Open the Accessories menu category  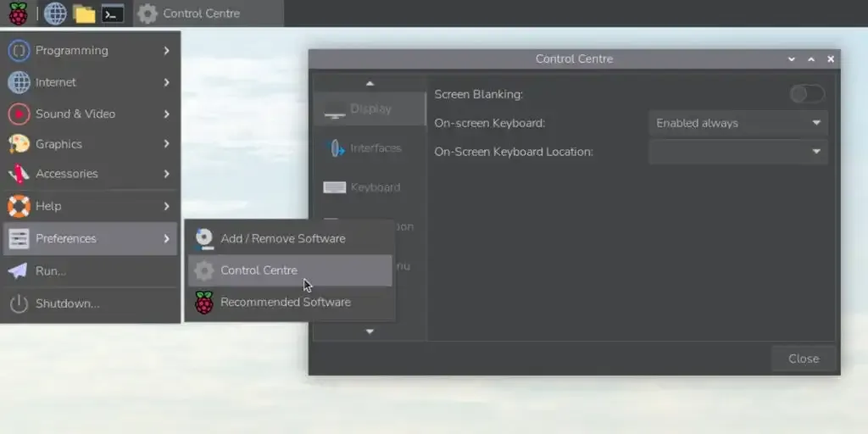pyautogui.click(x=90, y=174)
